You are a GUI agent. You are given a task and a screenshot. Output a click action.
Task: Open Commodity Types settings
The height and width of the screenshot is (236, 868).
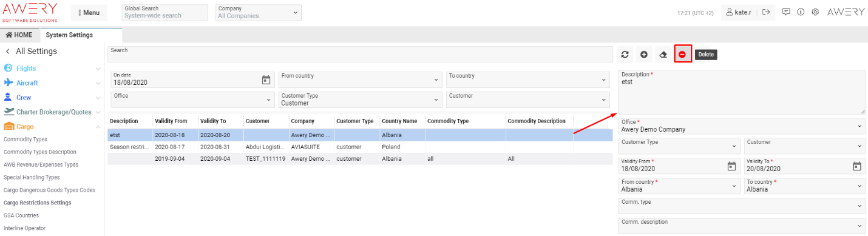[x=25, y=140]
